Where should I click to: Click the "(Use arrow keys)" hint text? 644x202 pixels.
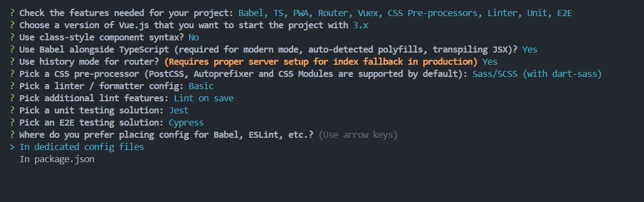(358, 134)
